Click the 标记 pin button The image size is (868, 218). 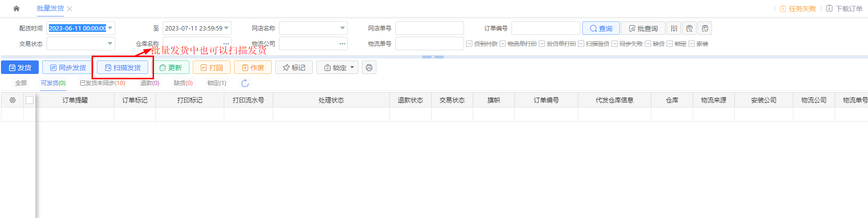[x=294, y=68]
